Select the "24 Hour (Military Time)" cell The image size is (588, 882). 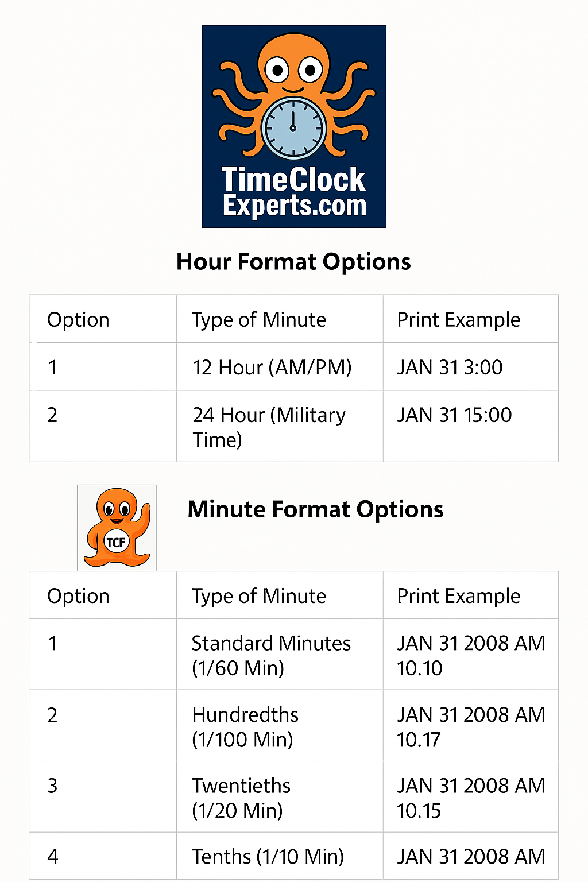click(x=269, y=427)
